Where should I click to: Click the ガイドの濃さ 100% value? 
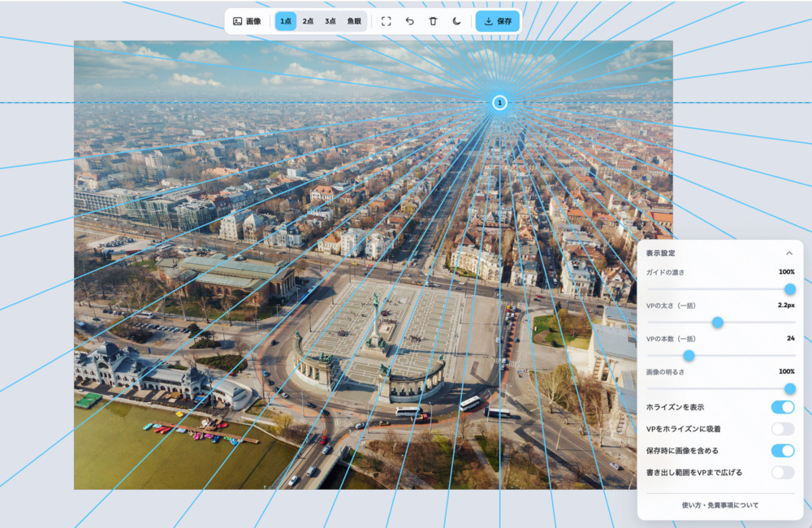point(786,272)
